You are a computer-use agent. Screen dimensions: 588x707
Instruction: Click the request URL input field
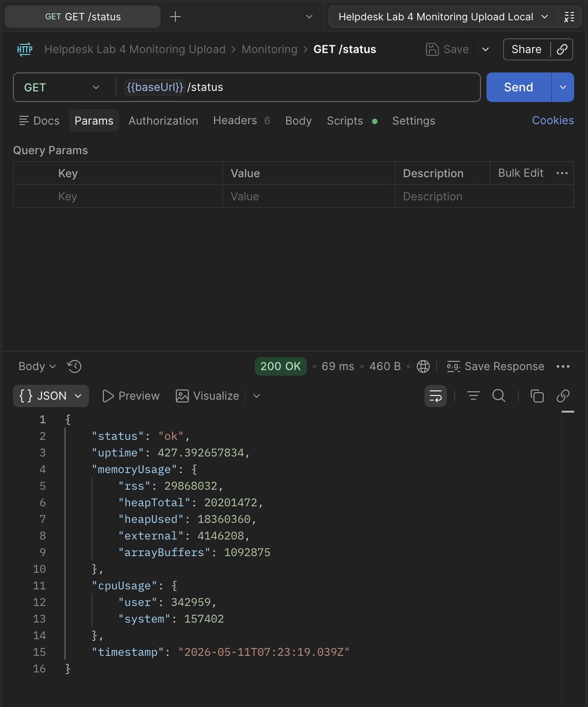click(x=298, y=87)
